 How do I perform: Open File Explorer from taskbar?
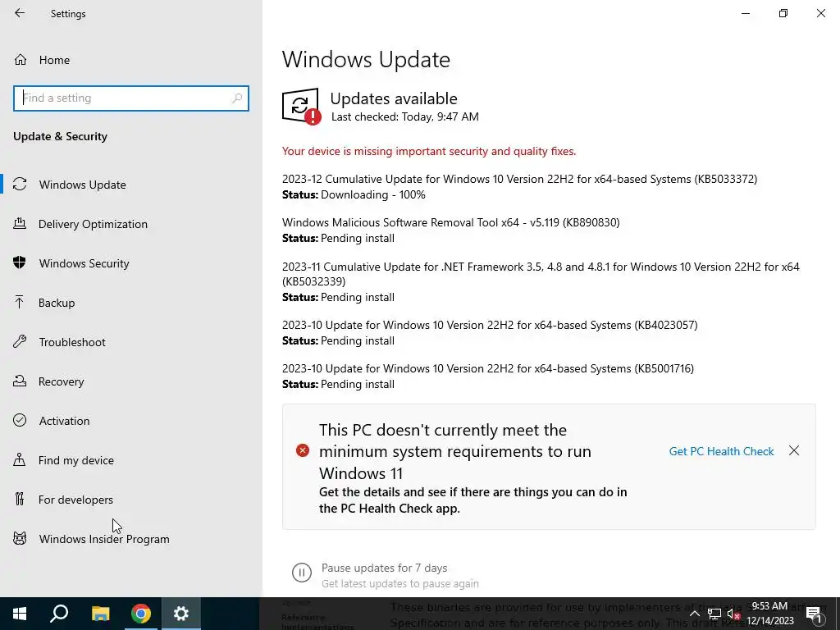pyautogui.click(x=100, y=614)
